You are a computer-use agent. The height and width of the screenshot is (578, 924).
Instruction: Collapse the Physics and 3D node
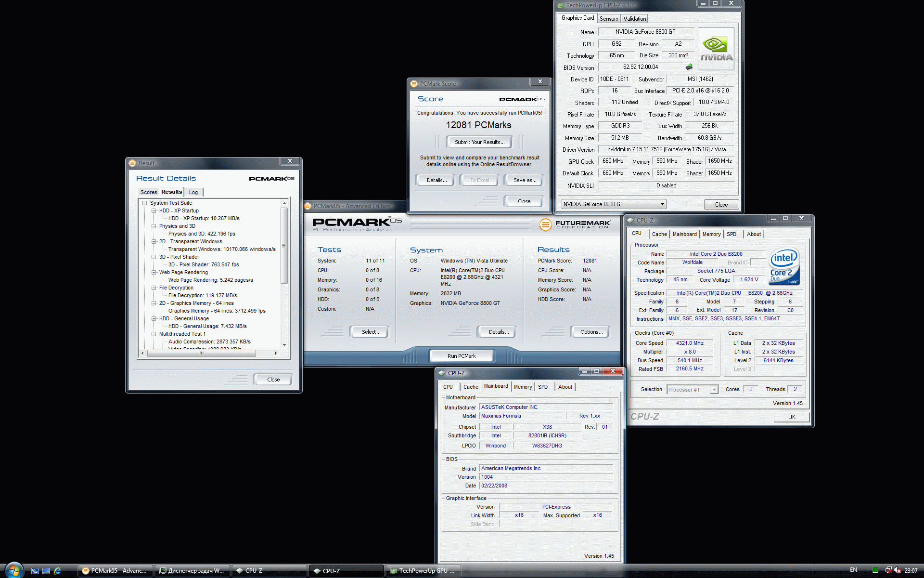154,226
